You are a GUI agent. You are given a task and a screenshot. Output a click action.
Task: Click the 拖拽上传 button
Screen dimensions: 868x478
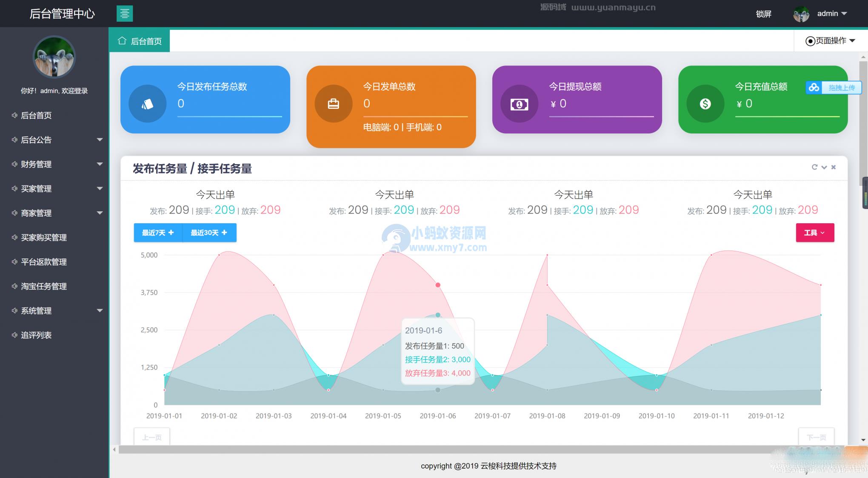coord(834,88)
